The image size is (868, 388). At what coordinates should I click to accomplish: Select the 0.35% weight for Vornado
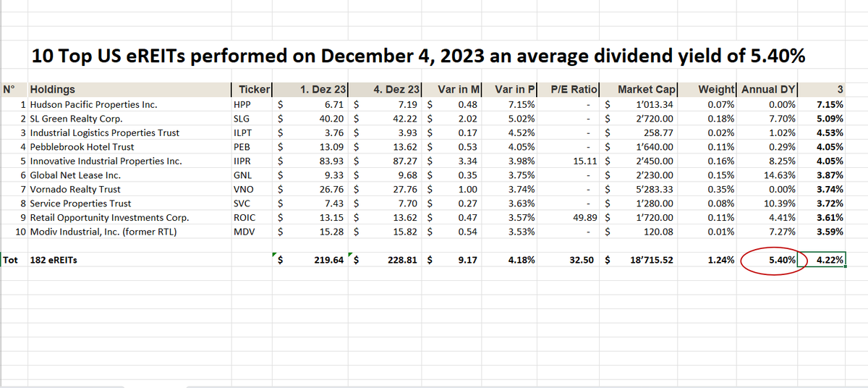point(722,190)
